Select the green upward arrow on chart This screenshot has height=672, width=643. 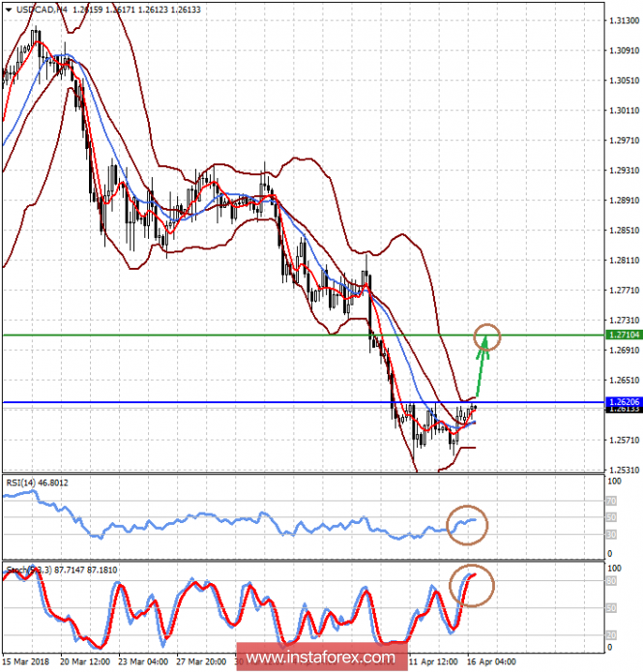(x=482, y=367)
